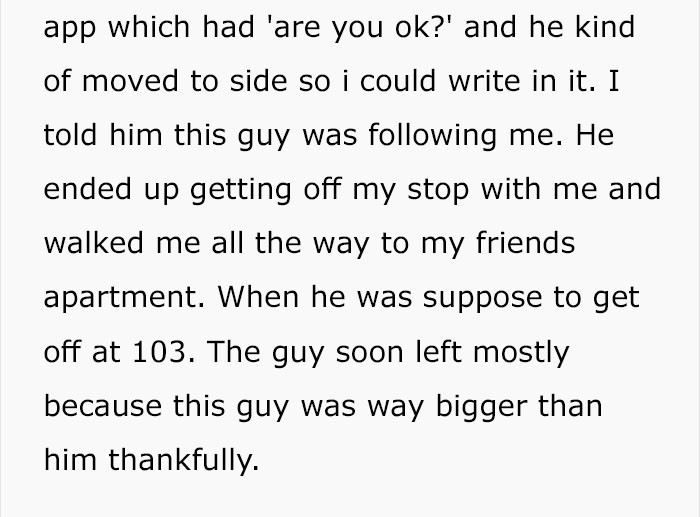Click the word "write"
The width and height of the screenshot is (700, 517).
(500, 82)
